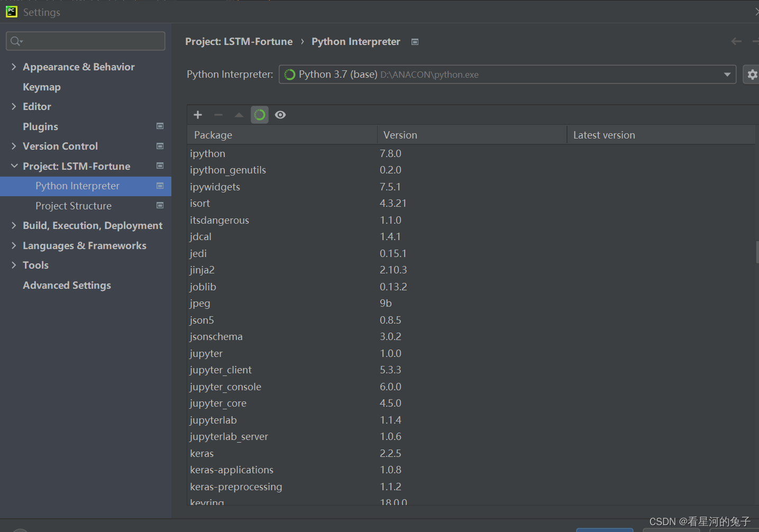Click the uninstall package minus icon

coord(218,115)
